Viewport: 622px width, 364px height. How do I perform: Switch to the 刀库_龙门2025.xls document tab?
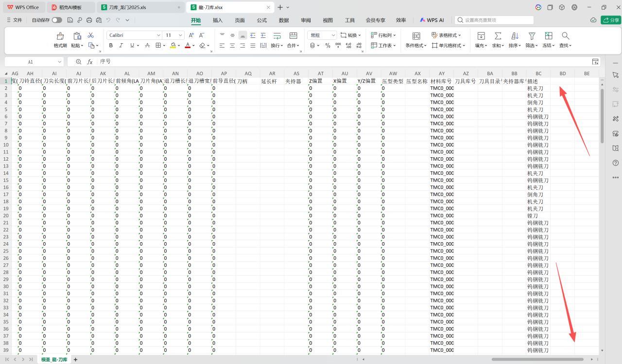pos(141,7)
